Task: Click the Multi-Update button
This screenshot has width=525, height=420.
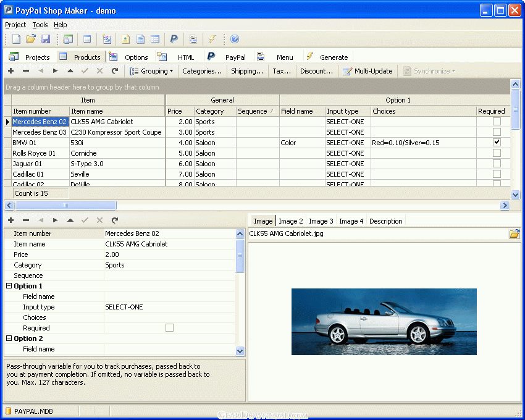Action: click(367, 71)
